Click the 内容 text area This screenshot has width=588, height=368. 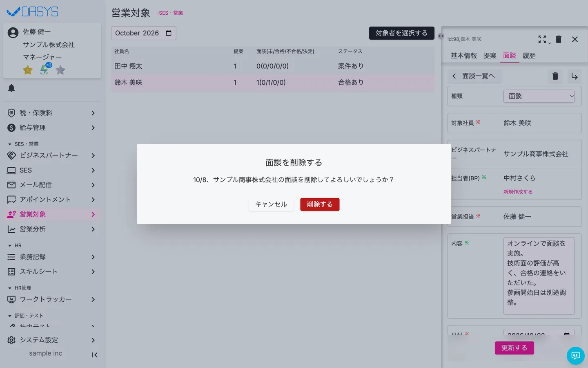point(539,276)
